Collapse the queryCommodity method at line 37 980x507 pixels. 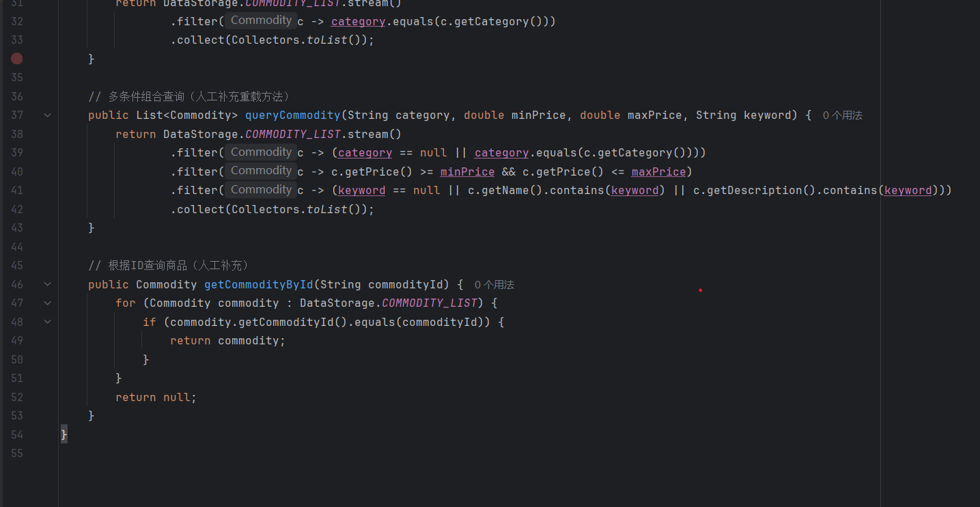pyautogui.click(x=48, y=115)
